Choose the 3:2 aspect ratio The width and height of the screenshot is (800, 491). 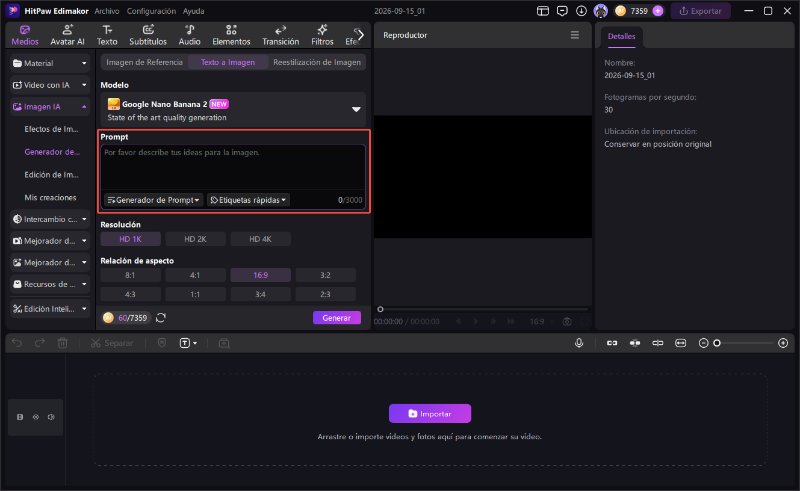(x=326, y=275)
